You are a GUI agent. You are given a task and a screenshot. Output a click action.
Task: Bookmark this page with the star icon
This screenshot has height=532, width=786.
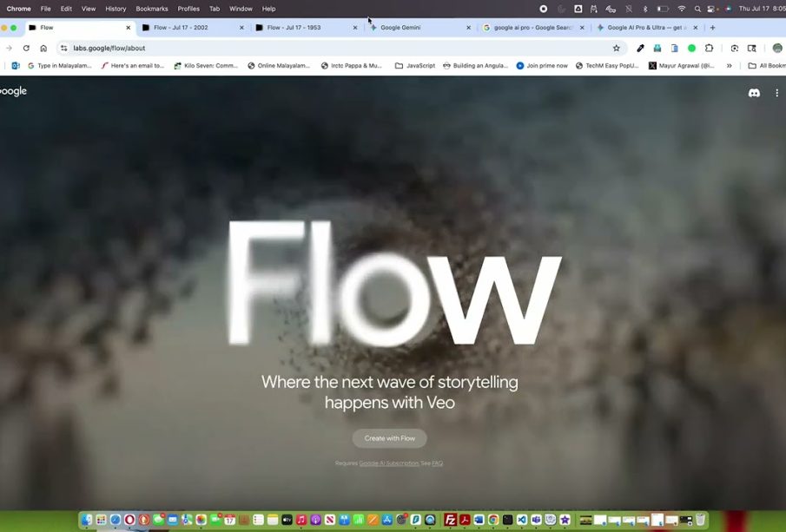pyautogui.click(x=617, y=49)
